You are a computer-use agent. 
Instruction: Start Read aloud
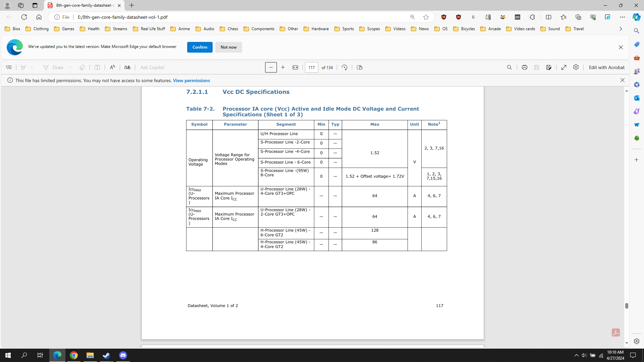pyautogui.click(x=112, y=67)
